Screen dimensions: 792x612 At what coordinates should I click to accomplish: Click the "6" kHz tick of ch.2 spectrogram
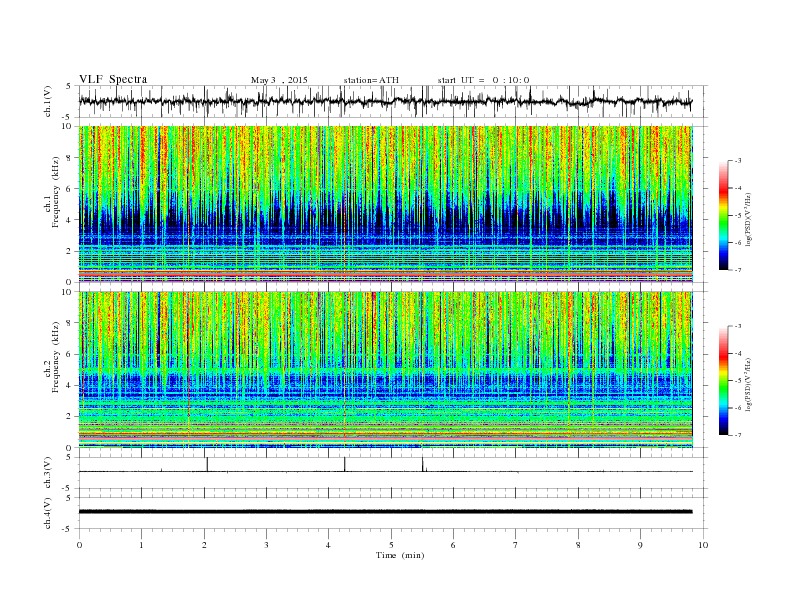pos(69,354)
